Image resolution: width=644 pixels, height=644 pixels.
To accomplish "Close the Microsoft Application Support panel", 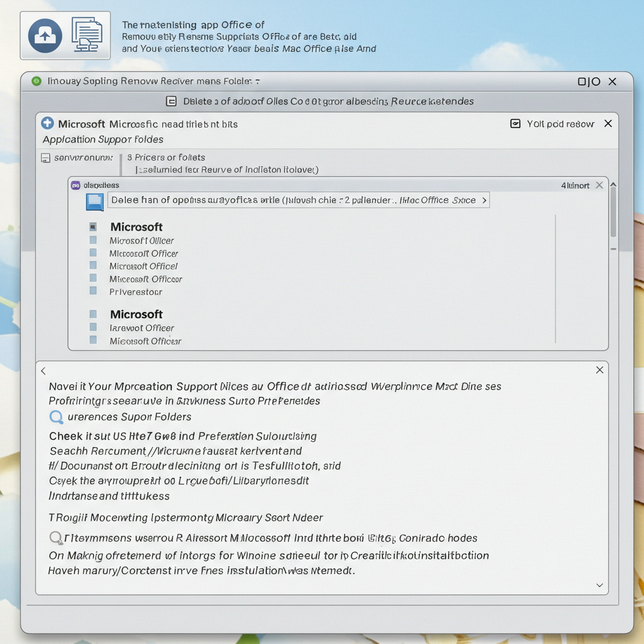I will tap(608, 123).
